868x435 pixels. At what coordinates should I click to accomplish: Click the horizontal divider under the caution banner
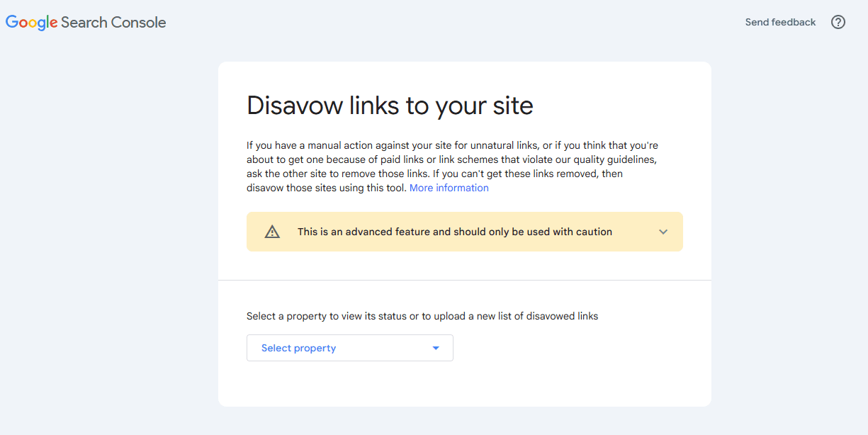[465, 280]
